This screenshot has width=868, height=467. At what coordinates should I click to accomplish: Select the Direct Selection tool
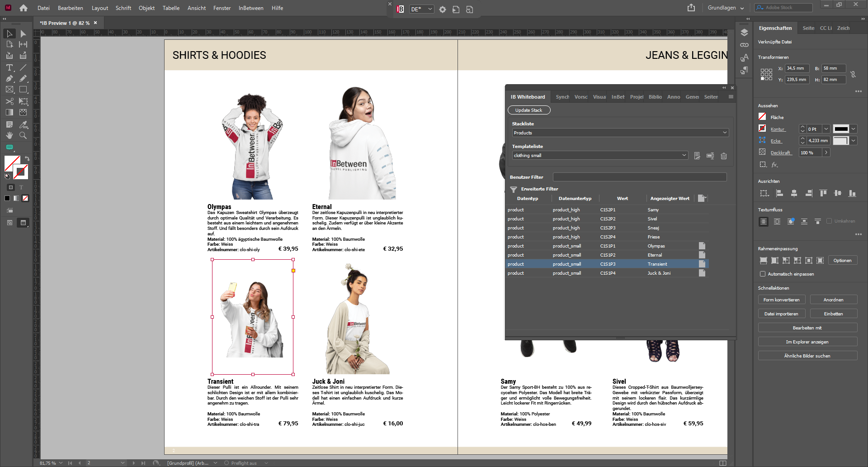pyautogui.click(x=23, y=33)
